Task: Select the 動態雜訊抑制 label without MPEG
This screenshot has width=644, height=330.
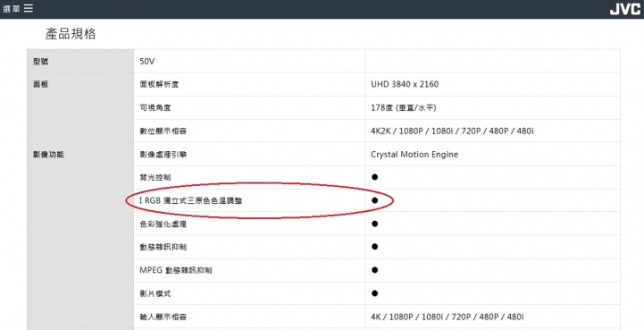Action: click(x=163, y=247)
